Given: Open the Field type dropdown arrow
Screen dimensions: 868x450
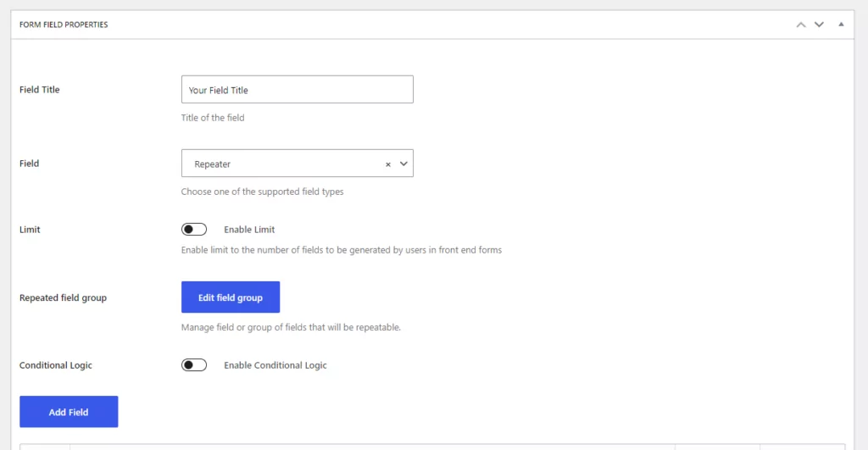Looking at the screenshot, I should pos(403,164).
